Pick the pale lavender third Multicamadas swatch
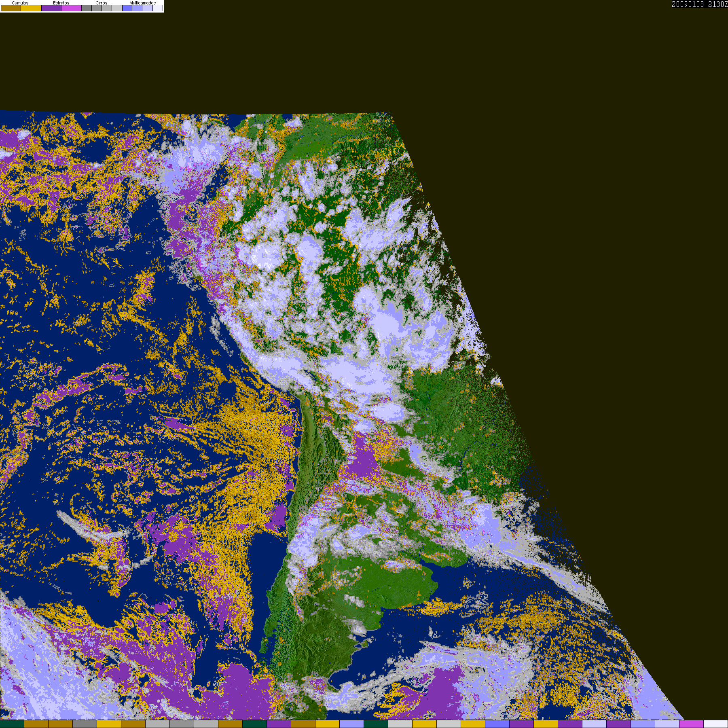This screenshot has height=728, width=728. [148, 8]
